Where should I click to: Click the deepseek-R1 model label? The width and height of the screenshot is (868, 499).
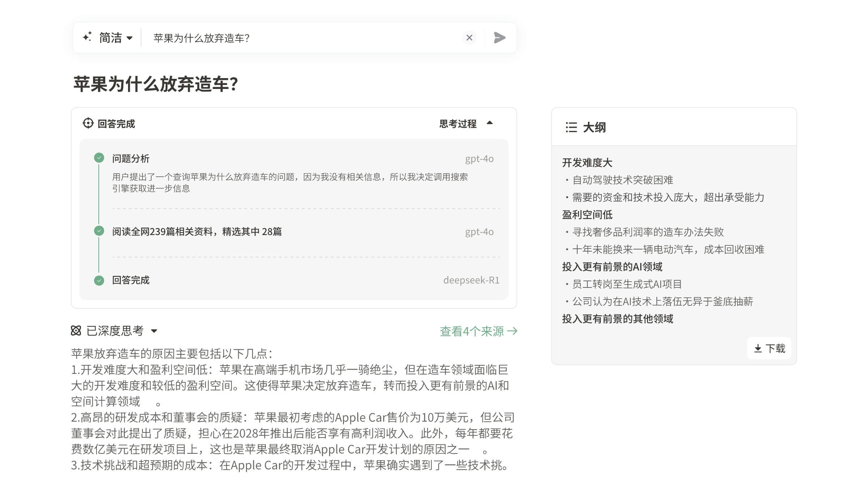471,280
